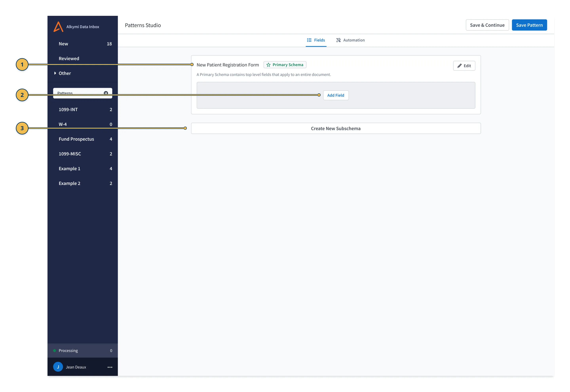Click the Alkymi logo icon

58,27
